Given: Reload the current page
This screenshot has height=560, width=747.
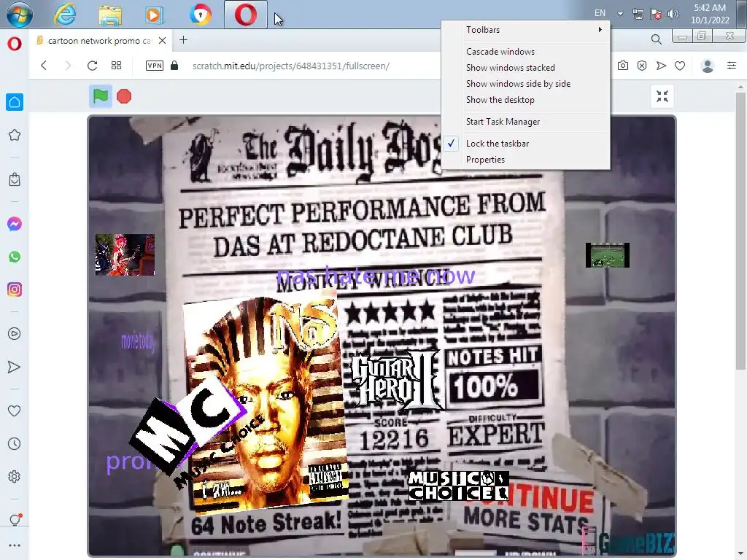Looking at the screenshot, I should pyautogui.click(x=93, y=66).
